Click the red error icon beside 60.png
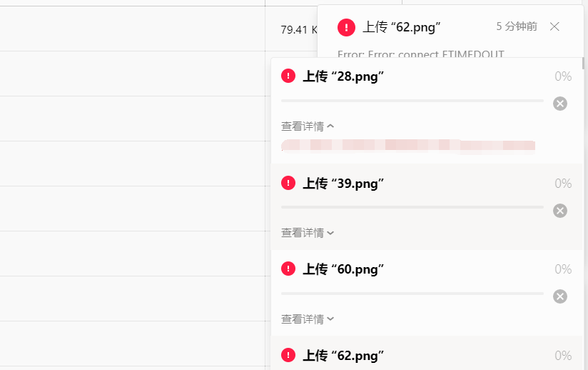 (288, 269)
